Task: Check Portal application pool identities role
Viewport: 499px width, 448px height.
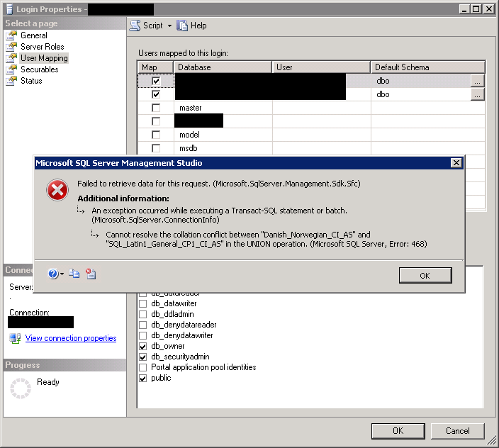Action: click(x=143, y=367)
